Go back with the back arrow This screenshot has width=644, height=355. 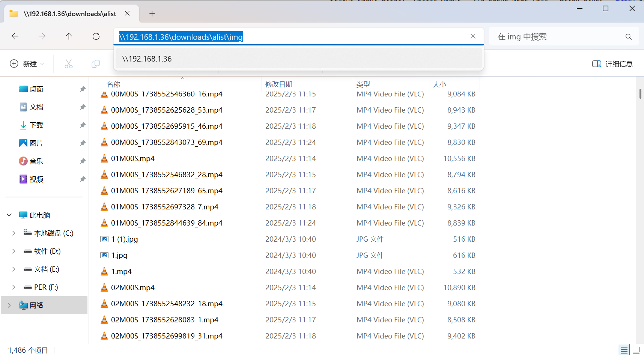pos(15,36)
